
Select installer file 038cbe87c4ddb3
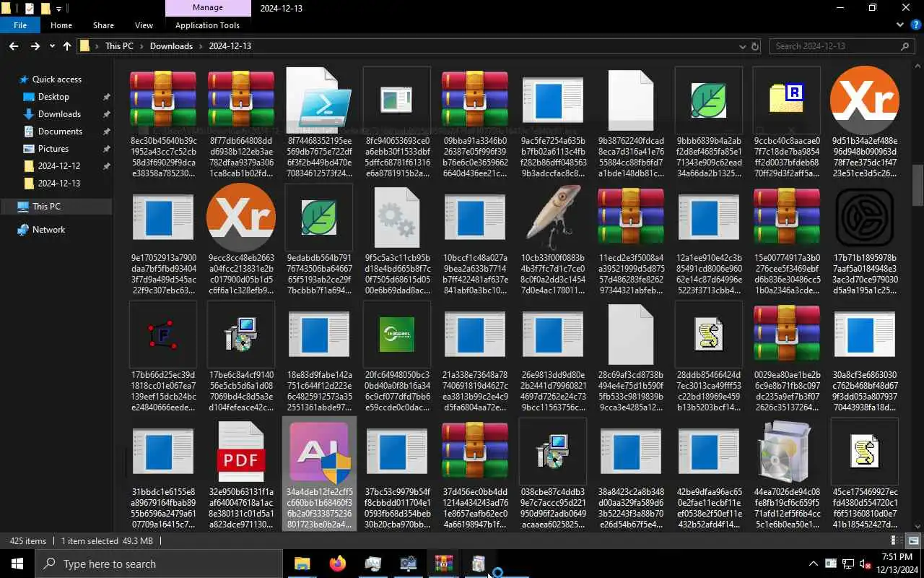click(553, 474)
